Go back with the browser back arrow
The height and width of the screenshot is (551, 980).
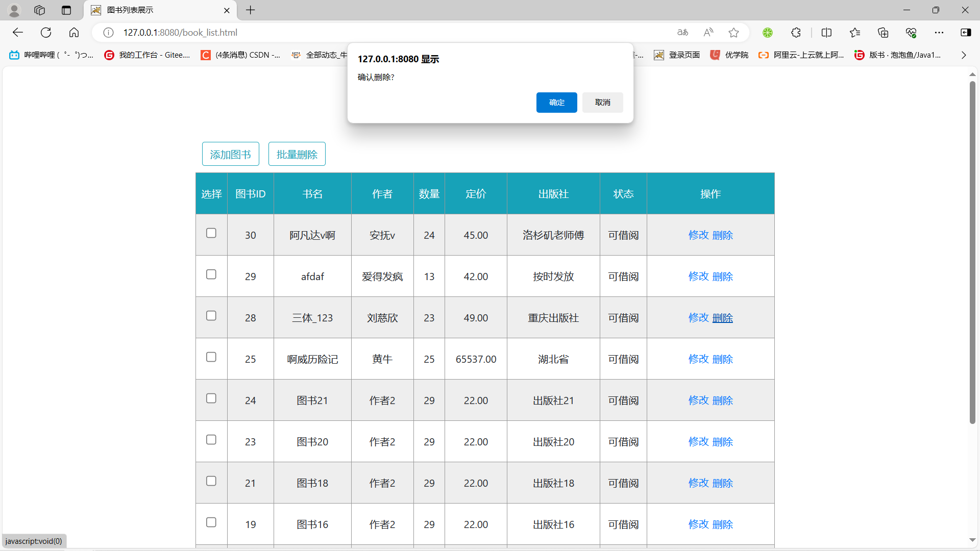[18, 33]
